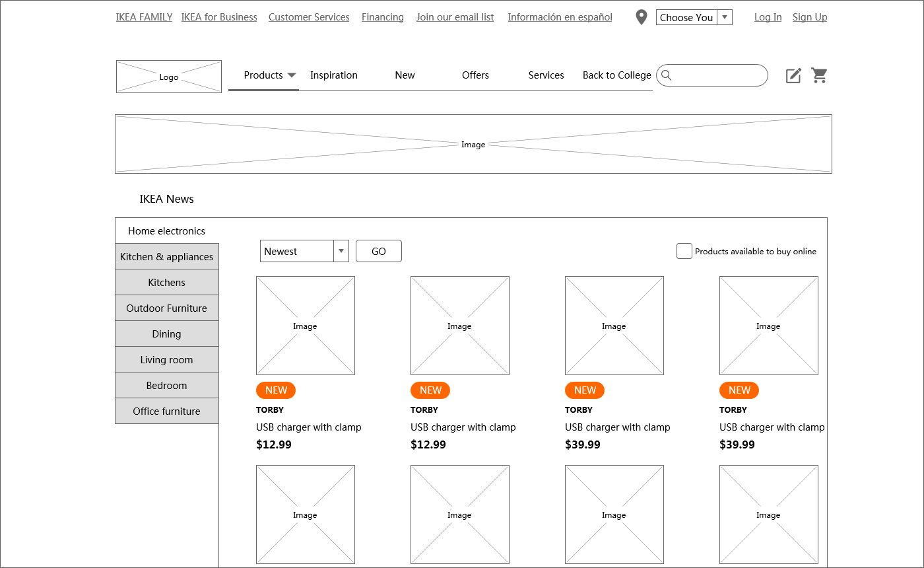Open the "Offers" navigation item
The image size is (924, 568).
(475, 75)
